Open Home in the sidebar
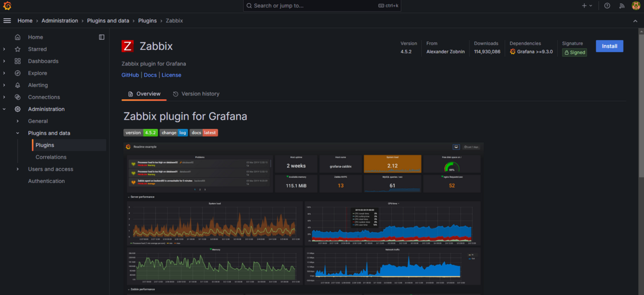The height and width of the screenshot is (295, 644). point(35,37)
